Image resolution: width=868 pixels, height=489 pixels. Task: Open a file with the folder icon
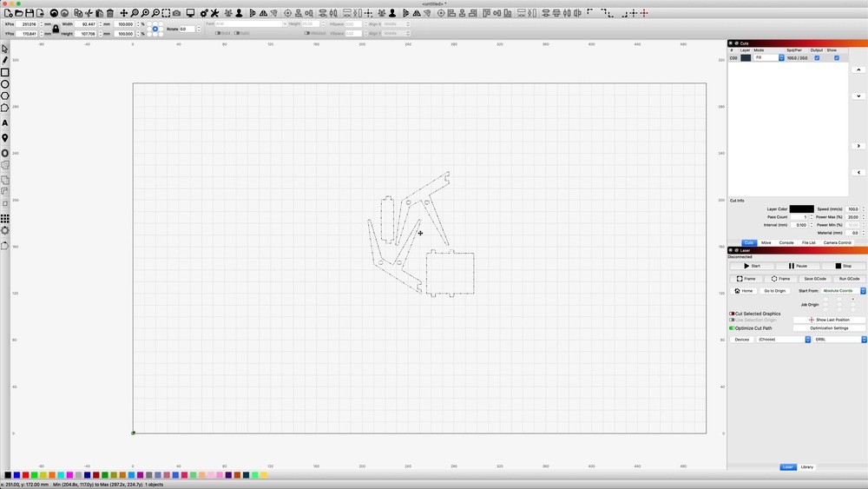(19, 13)
